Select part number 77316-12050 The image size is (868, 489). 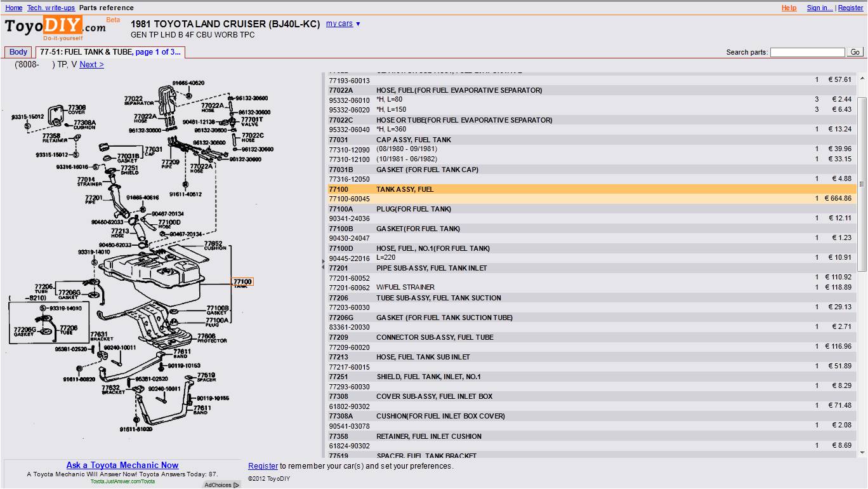(x=349, y=179)
